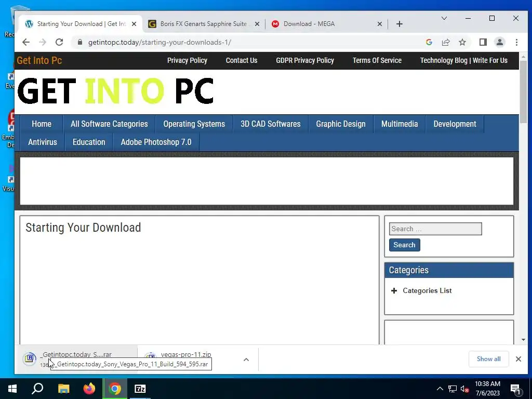The image size is (532, 399).
Task: Open the taskbar clock and date
Action: click(x=487, y=389)
